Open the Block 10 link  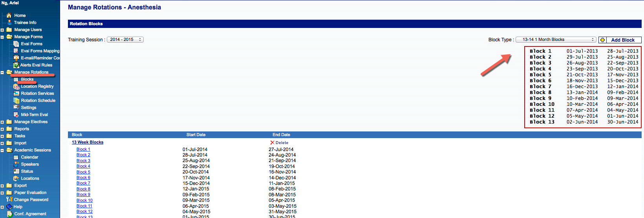coord(84,200)
